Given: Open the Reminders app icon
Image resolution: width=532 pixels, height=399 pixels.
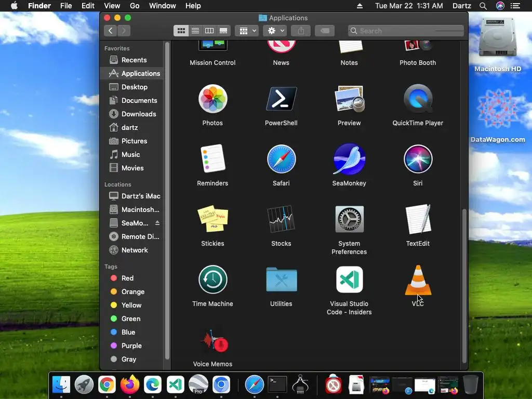Looking at the screenshot, I should (x=212, y=159).
